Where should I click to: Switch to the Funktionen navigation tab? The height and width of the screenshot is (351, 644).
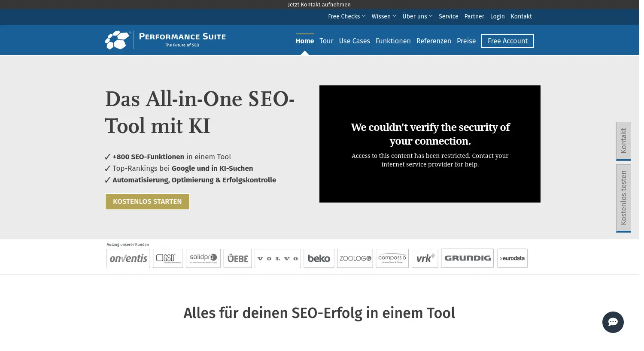(x=393, y=41)
